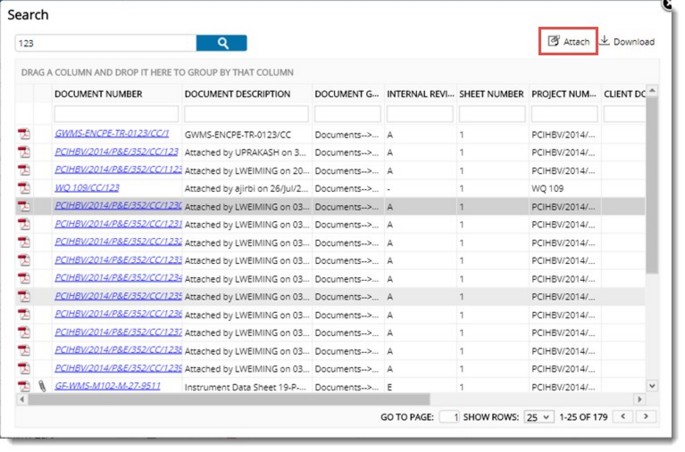Open GWMS-ENCPE-TR-0123/CC/1 document link
The image size is (685, 452).
pyautogui.click(x=111, y=133)
